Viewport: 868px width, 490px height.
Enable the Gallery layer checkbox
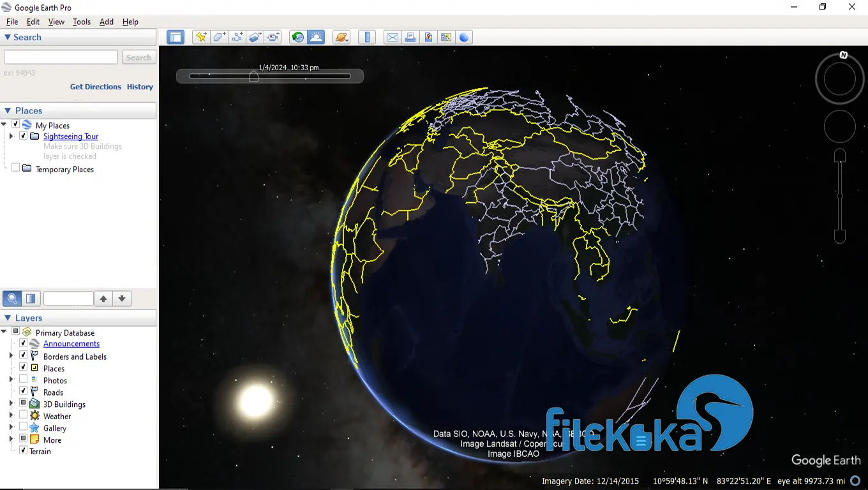24,427
